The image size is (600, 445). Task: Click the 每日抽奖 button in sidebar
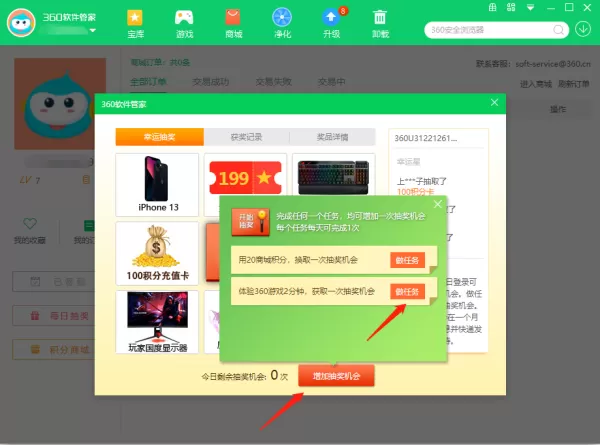[x=54, y=316]
